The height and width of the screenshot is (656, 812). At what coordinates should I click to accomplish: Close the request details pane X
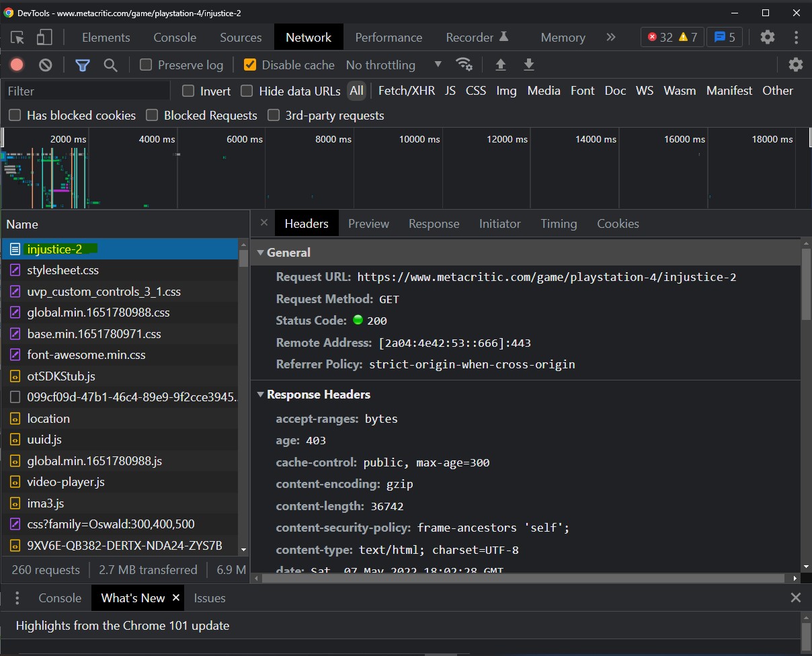[263, 223]
